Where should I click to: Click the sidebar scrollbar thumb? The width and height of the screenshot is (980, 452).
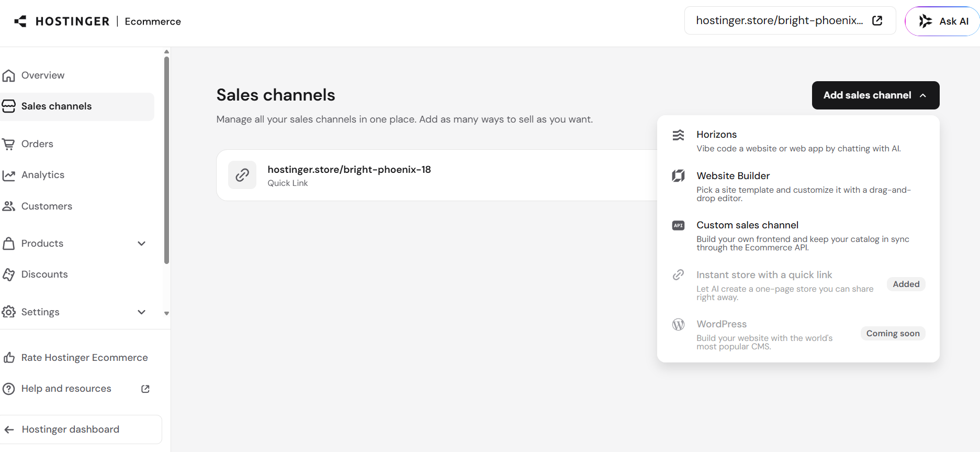pos(166,160)
